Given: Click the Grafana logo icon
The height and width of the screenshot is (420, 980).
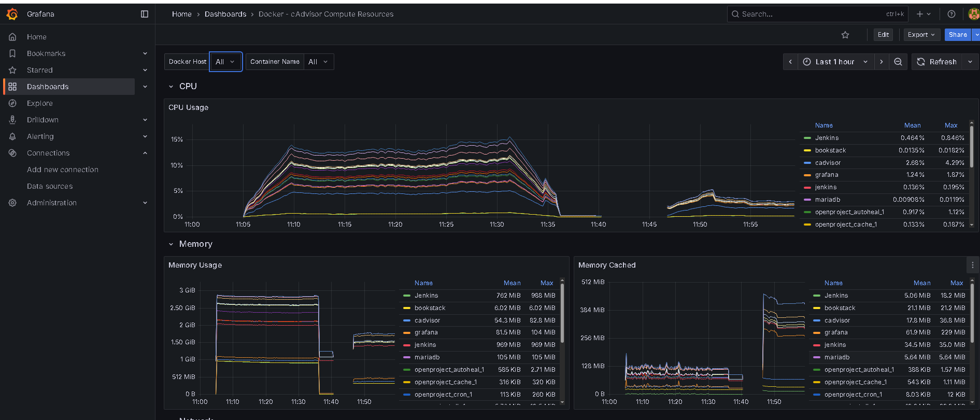Looking at the screenshot, I should tap(12, 14).
